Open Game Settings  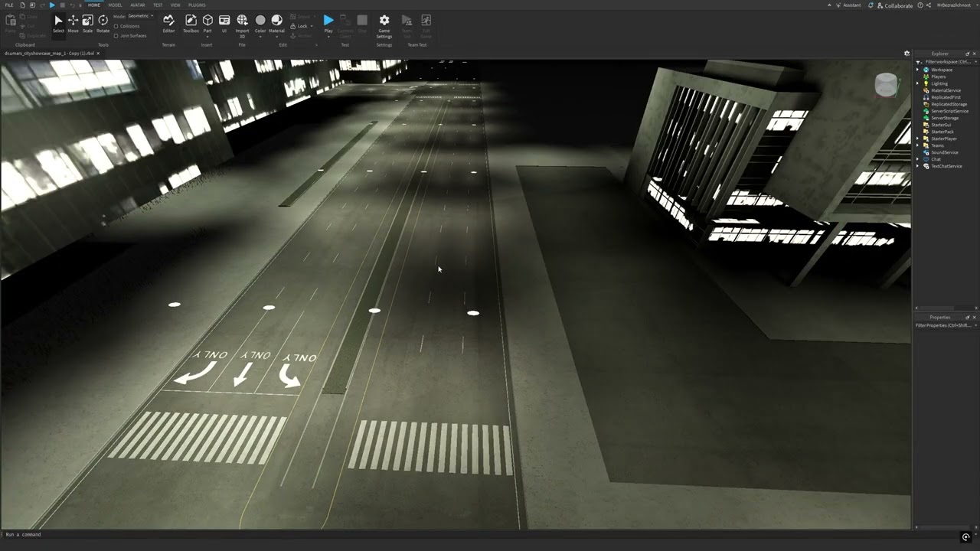(x=384, y=25)
